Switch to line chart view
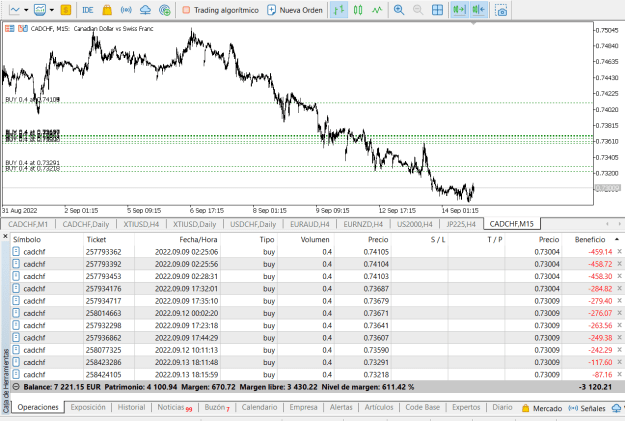Viewport: 625px width, 421px height. point(377,10)
